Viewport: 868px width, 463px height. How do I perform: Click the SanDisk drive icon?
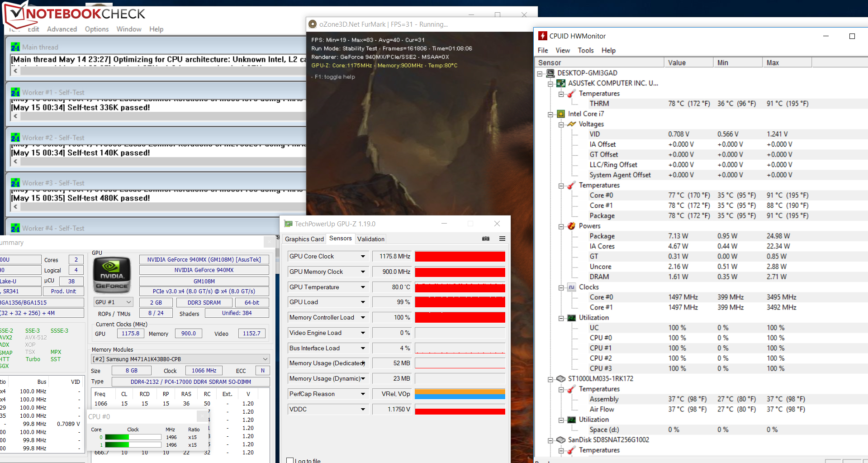tap(561, 439)
